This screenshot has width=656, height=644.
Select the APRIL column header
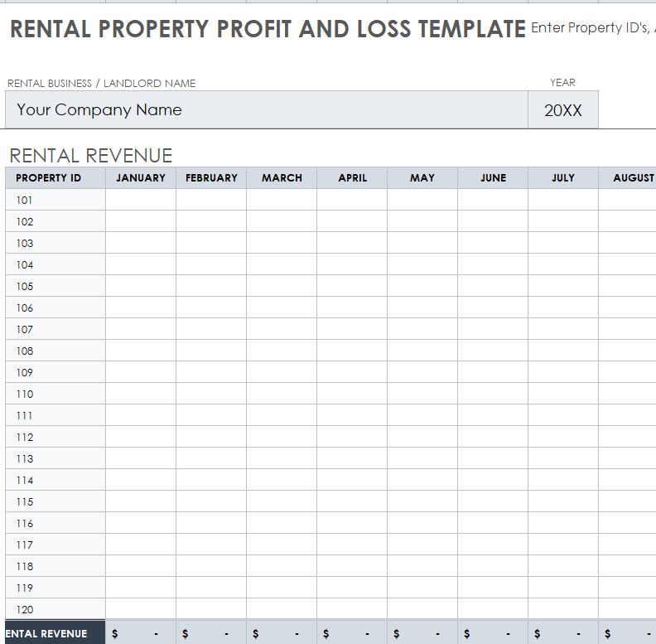[352, 178]
